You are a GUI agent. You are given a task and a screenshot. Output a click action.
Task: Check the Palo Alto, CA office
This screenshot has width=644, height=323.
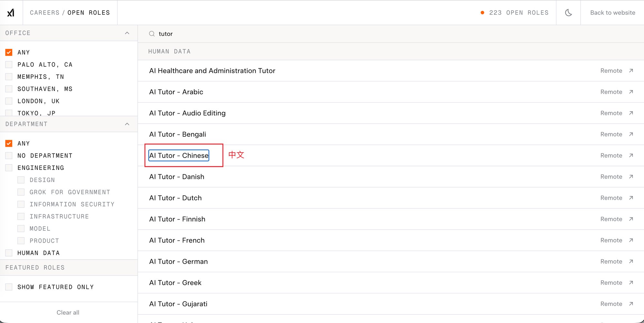point(9,64)
